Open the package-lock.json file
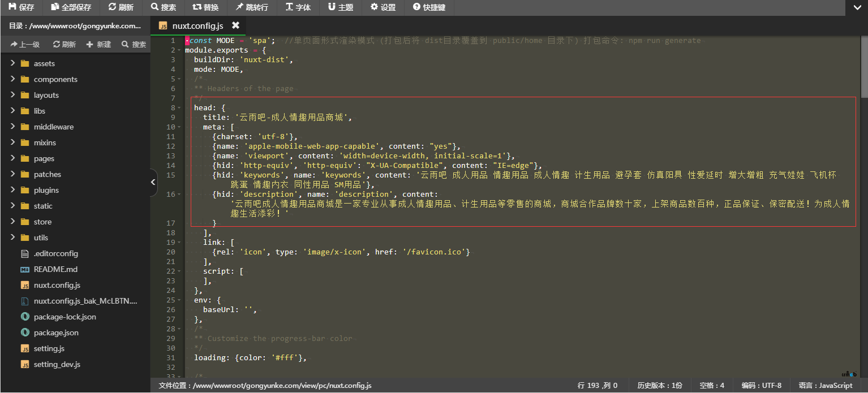The width and height of the screenshot is (868, 393). [x=65, y=317]
